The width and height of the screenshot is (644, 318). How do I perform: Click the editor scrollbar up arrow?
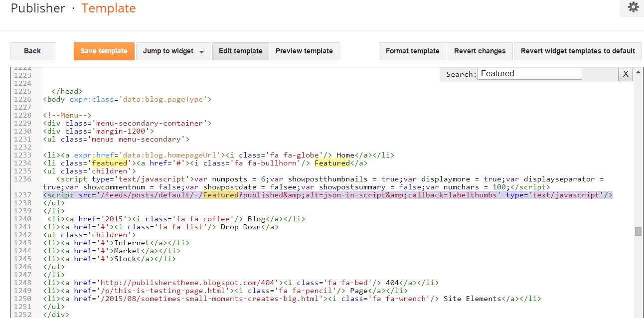[x=638, y=73]
